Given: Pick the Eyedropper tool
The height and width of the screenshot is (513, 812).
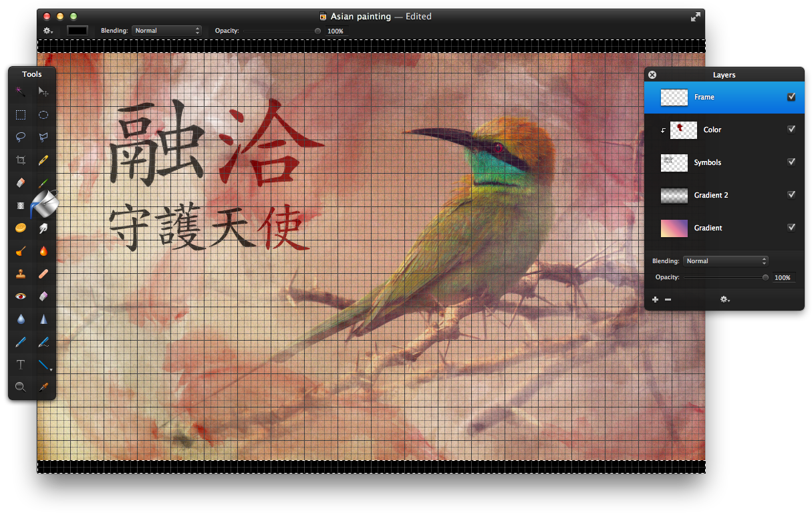Looking at the screenshot, I should [x=43, y=387].
